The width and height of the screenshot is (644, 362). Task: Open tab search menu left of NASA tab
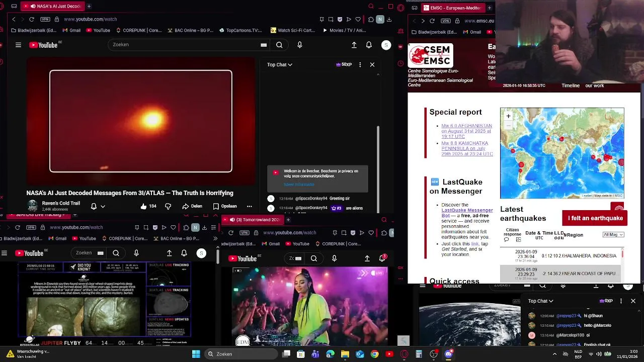pos(14,6)
